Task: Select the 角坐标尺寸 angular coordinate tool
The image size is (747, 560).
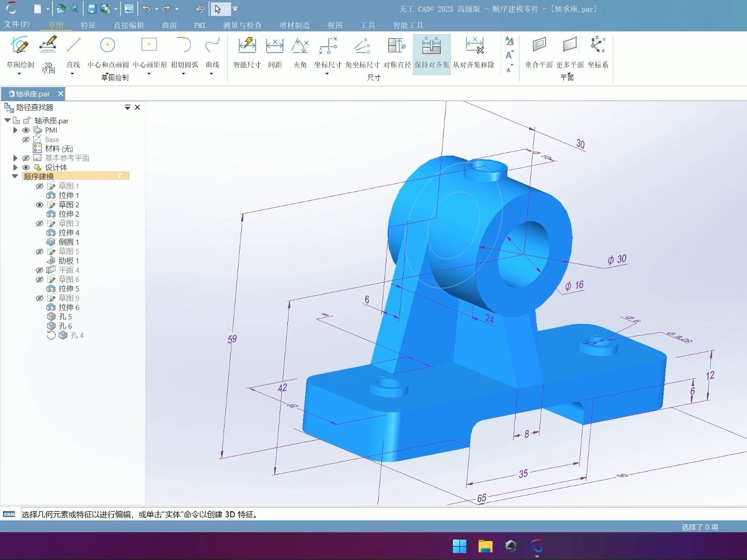Action: pyautogui.click(x=363, y=52)
